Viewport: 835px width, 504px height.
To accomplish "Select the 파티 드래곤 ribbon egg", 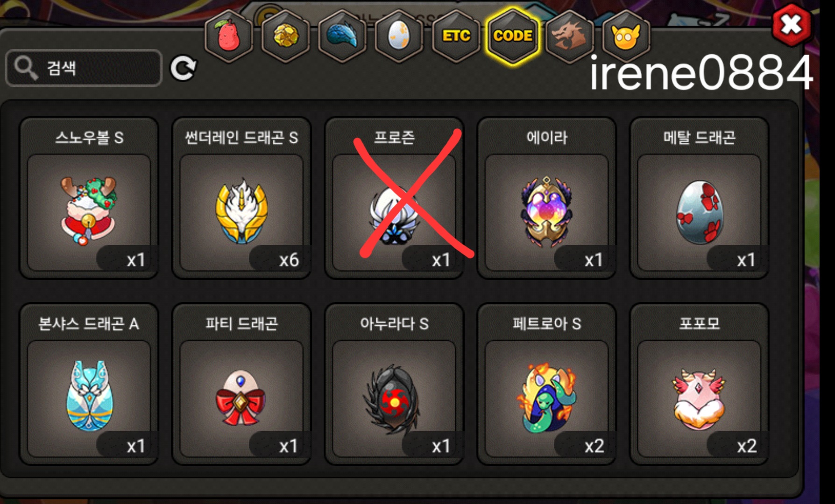I will (241, 384).
